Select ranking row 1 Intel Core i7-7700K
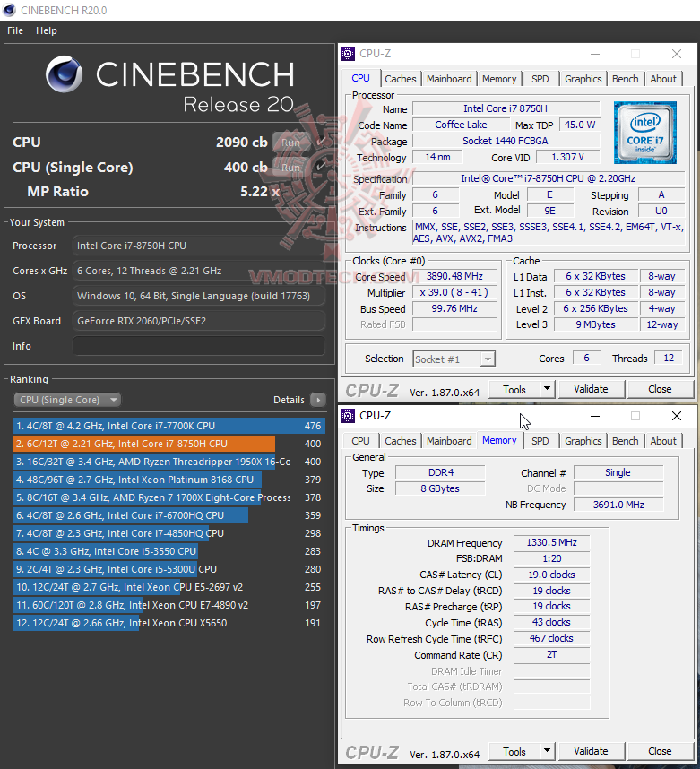 point(169,426)
